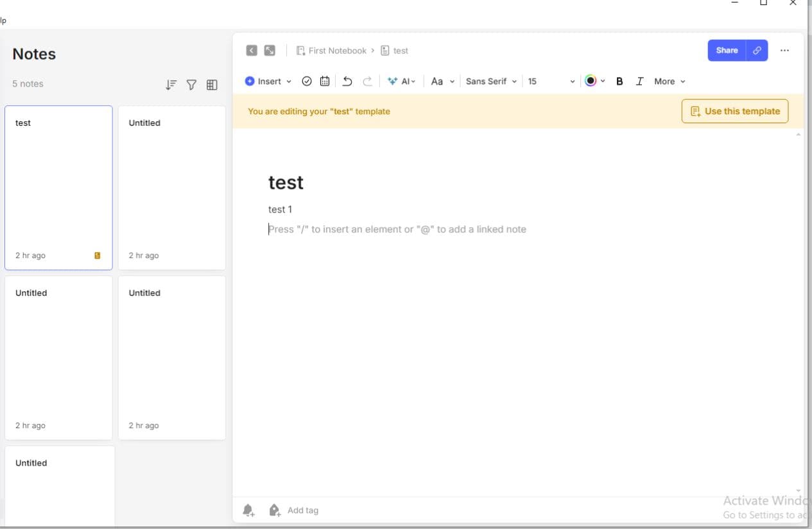Open the Sans Serif font dropdown
The image size is (812, 529).
pyautogui.click(x=490, y=81)
